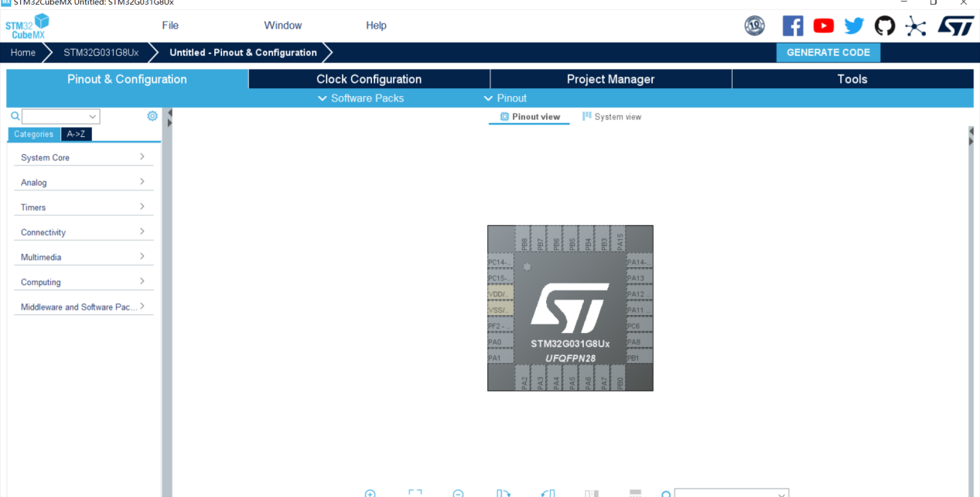980x497 pixels.
Task: Rotate the chip view counter-clockwise
Action: click(548, 493)
